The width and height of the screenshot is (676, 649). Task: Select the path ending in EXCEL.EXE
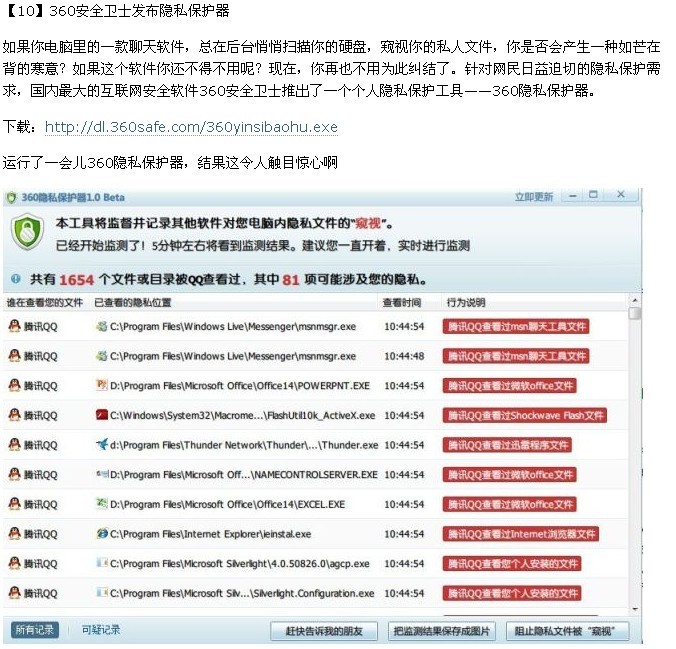coord(227,504)
